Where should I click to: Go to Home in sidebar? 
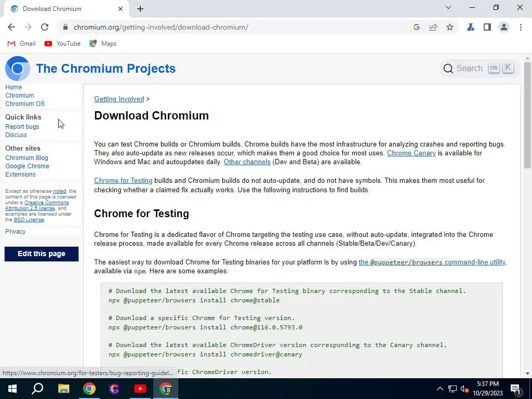tap(14, 87)
